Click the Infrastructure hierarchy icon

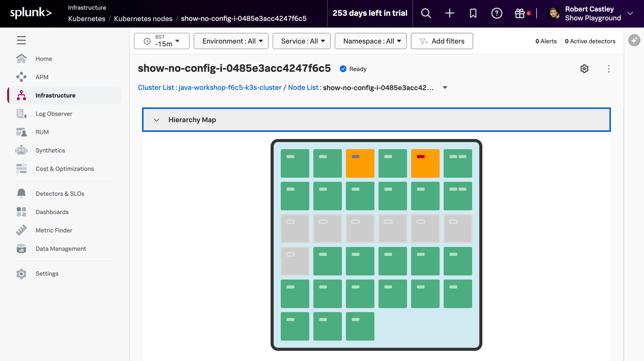(21, 95)
